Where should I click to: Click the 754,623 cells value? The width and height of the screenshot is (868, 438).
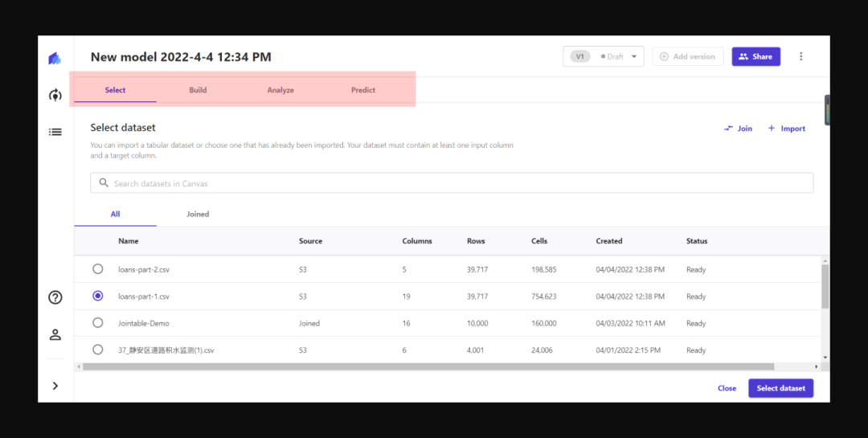coord(543,297)
